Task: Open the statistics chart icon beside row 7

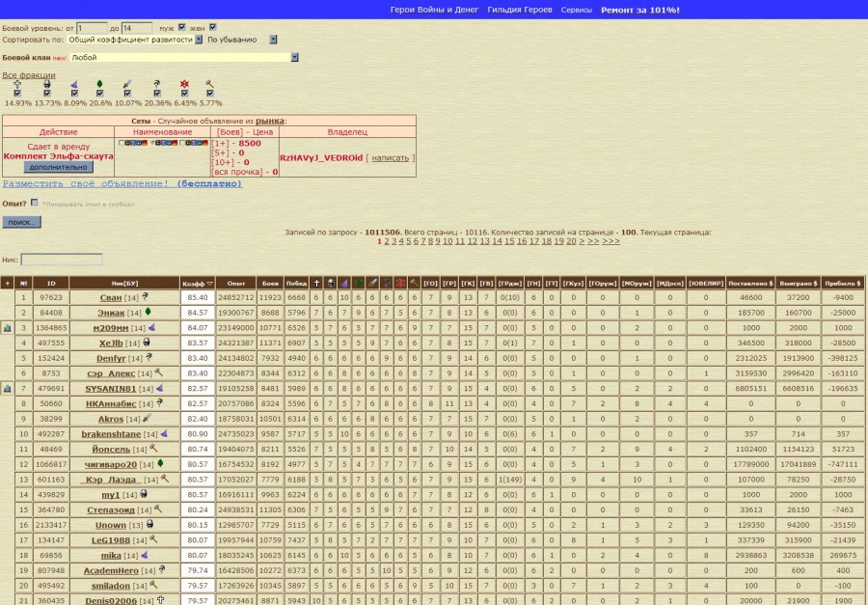Action: 8,388
